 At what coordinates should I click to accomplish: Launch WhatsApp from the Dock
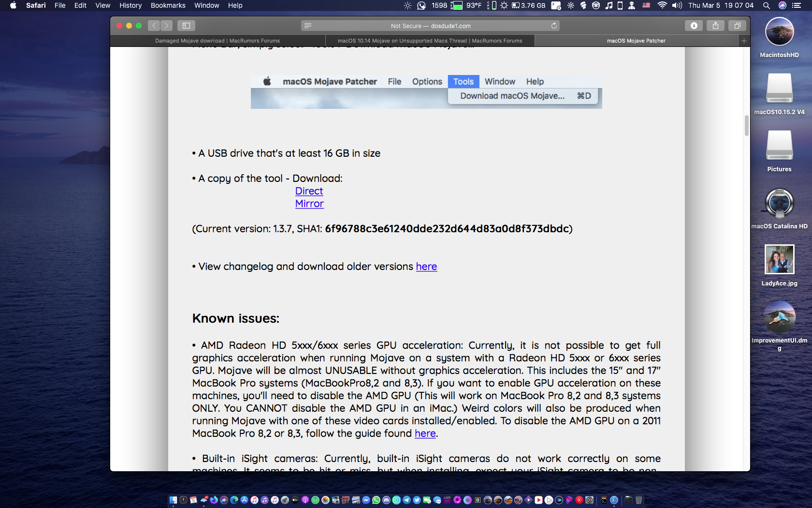376,500
